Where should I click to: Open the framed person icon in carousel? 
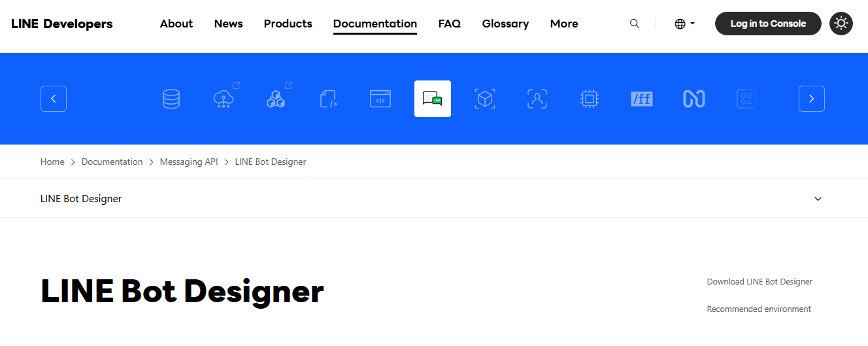pos(537,99)
